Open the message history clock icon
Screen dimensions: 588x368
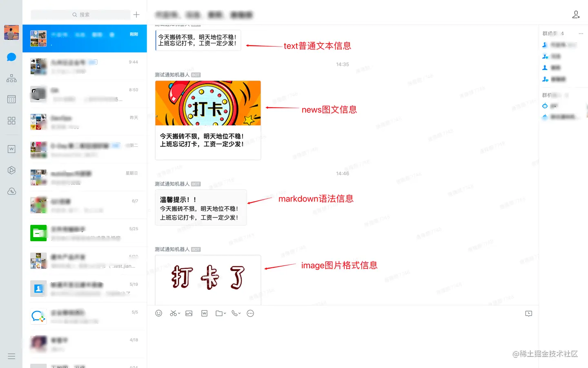pyautogui.click(x=529, y=314)
